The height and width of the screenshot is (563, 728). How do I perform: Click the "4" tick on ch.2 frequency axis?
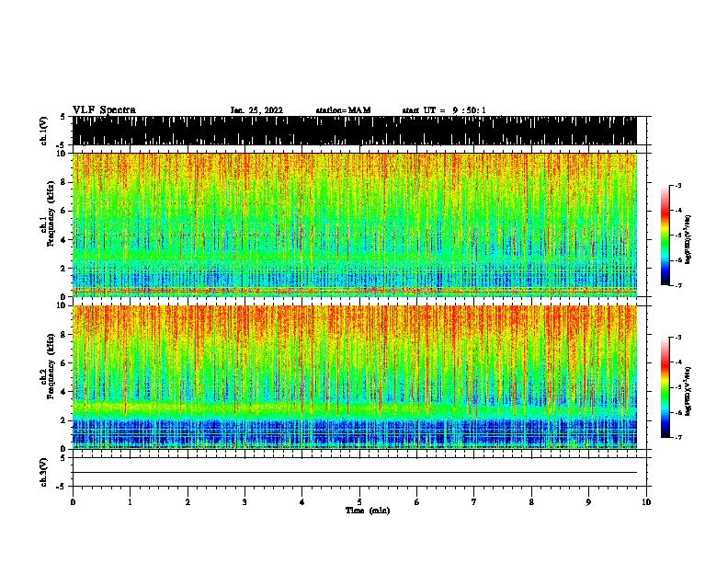tap(63, 392)
